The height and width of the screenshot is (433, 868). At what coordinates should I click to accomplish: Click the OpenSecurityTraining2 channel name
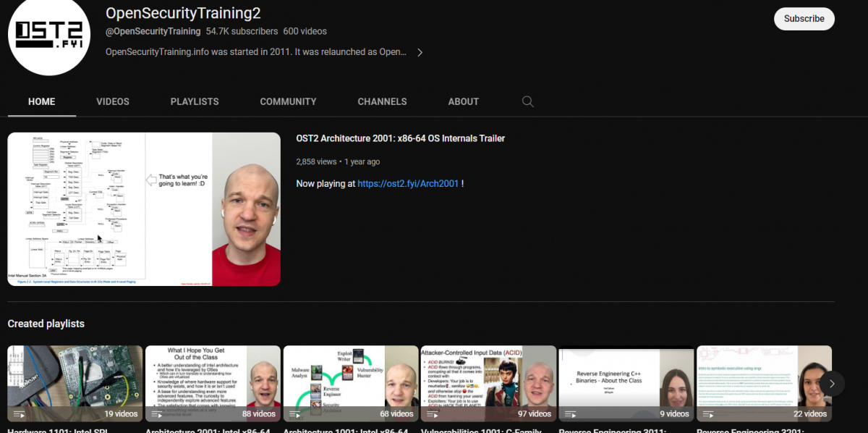click(183, 13)
